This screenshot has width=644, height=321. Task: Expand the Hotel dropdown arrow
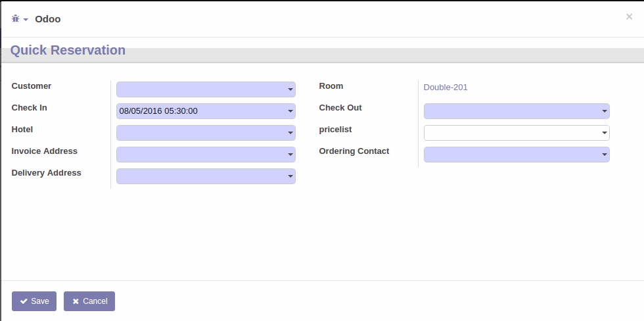(x=290, y=133)
